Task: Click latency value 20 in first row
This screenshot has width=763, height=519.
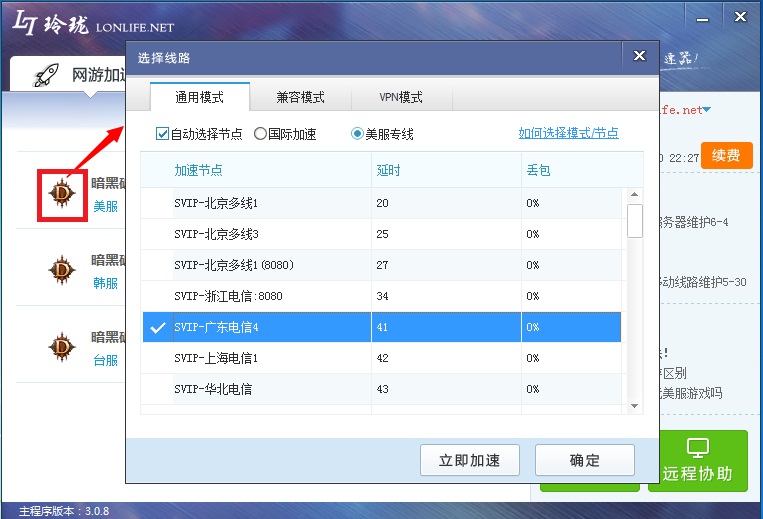Action: (x=382, y=203)
